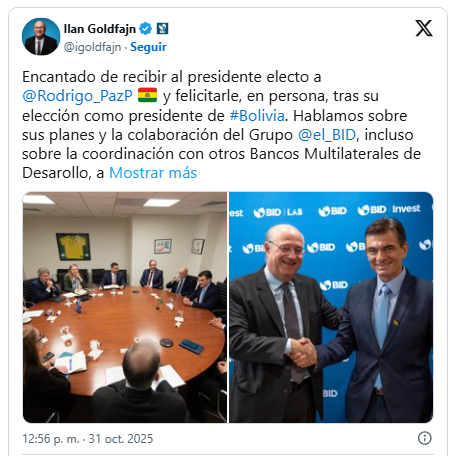Click the affiliation badge beside the name
This screenshot has width=456, height=456.
163,29
